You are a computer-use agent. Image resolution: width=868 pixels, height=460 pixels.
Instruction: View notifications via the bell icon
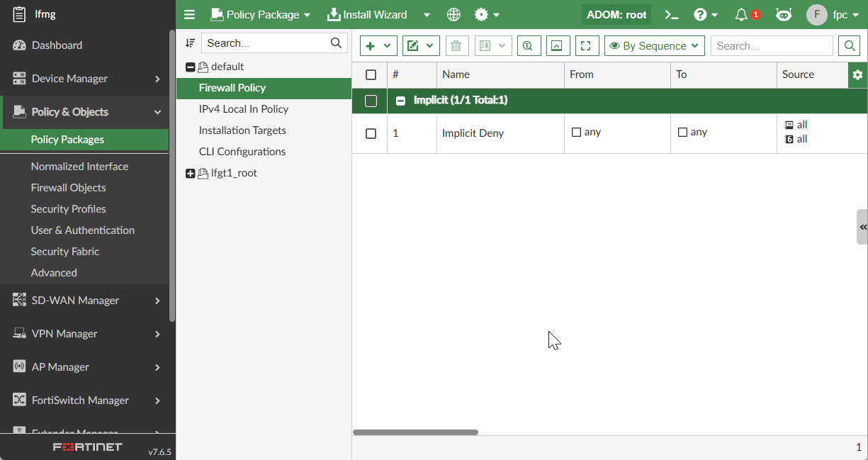(x=742, y=14)
